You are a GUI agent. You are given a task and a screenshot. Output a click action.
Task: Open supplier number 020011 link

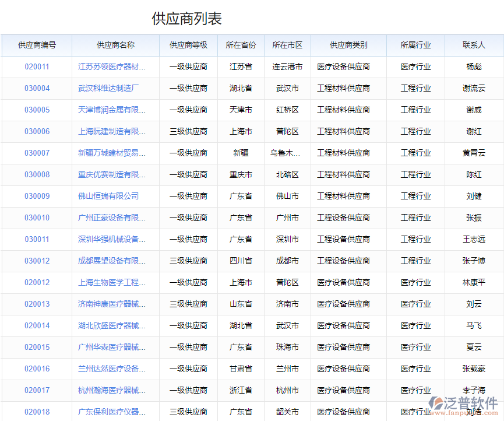pyautogui.click(x=36, y=66)
